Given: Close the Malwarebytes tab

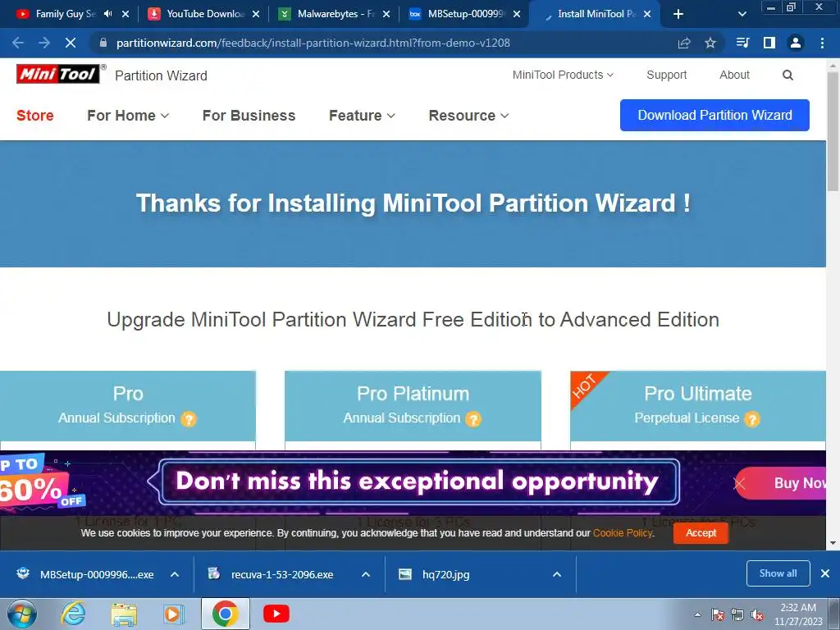Looking at the screenshot, I should [386, 14].
